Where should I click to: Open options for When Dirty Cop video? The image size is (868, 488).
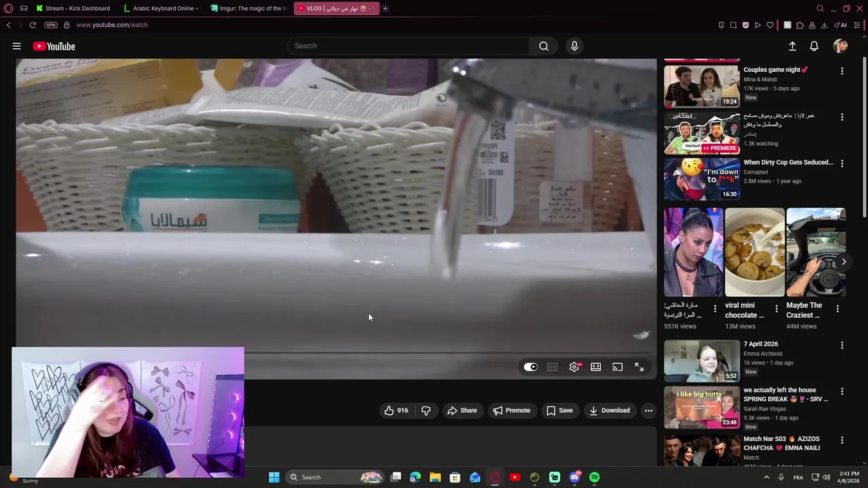click(842, 163)
